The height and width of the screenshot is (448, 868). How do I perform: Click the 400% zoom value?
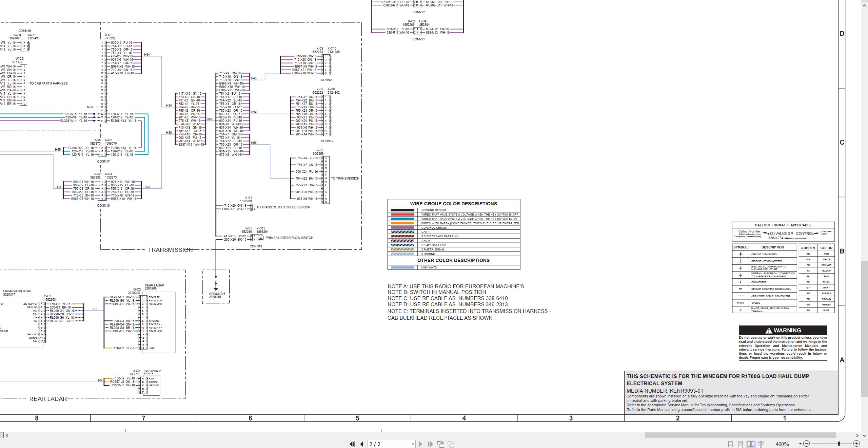point(782,444)
